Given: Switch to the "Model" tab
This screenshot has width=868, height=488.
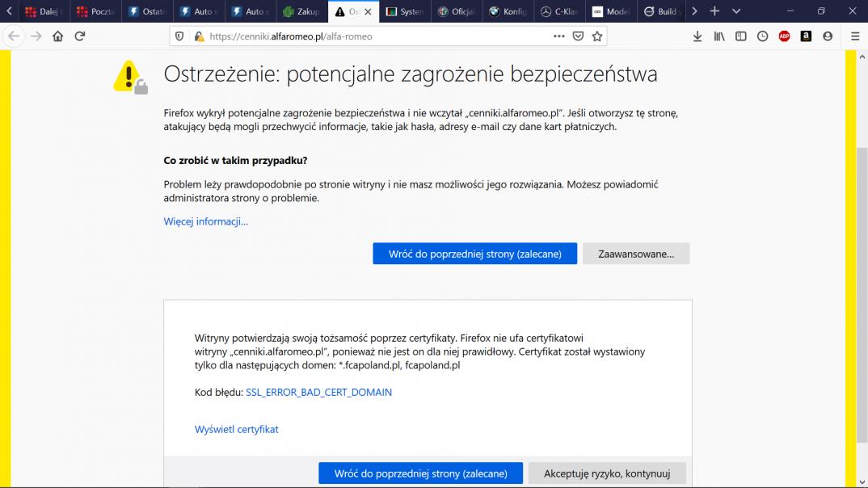Looking at the screenshot, I should [611, 11].
